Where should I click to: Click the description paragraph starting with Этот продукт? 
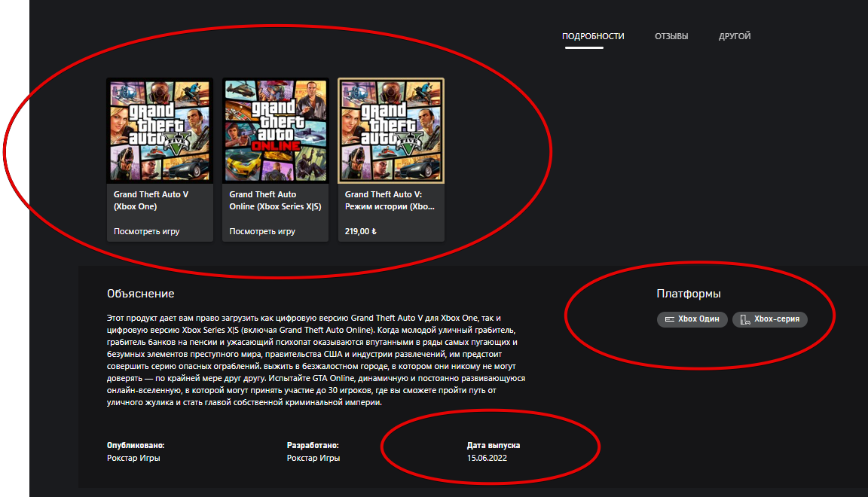coord(316,360)
